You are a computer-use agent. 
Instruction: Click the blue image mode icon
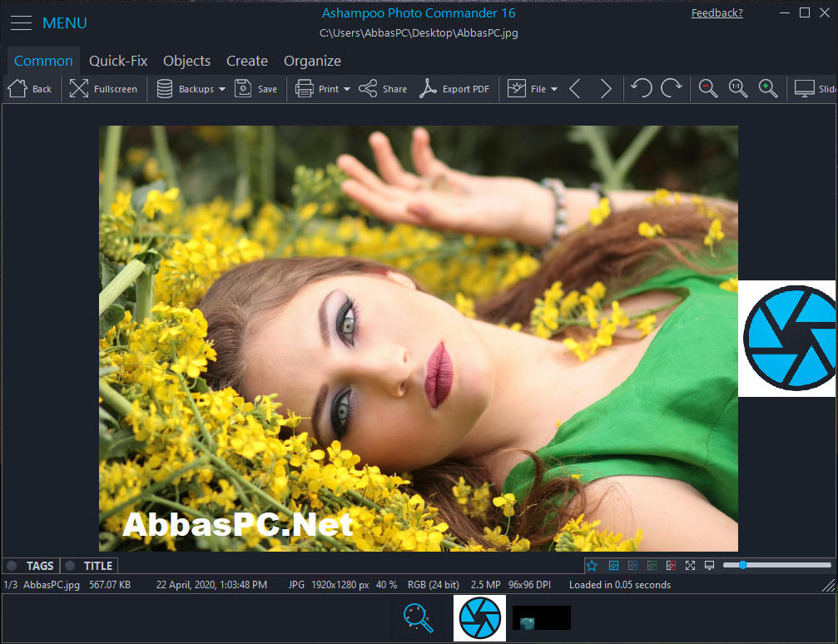pyautogui.click(x=613, y=566)
